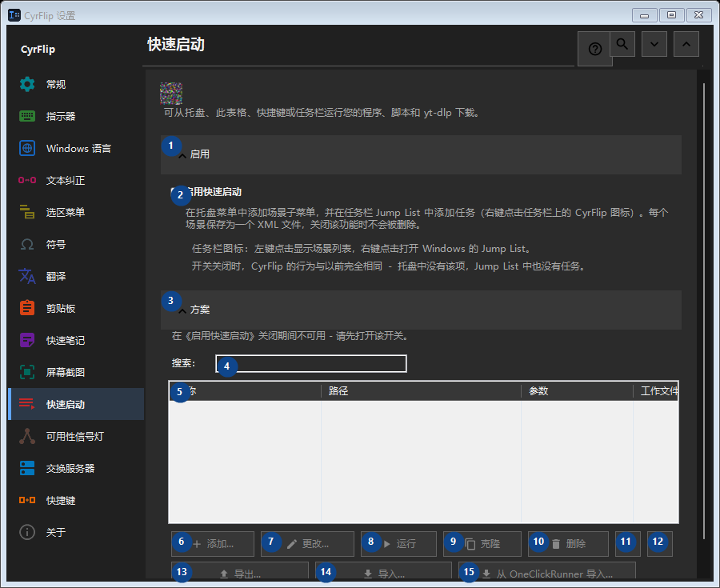Click the 工作文件 column header

tap(656, 391)
